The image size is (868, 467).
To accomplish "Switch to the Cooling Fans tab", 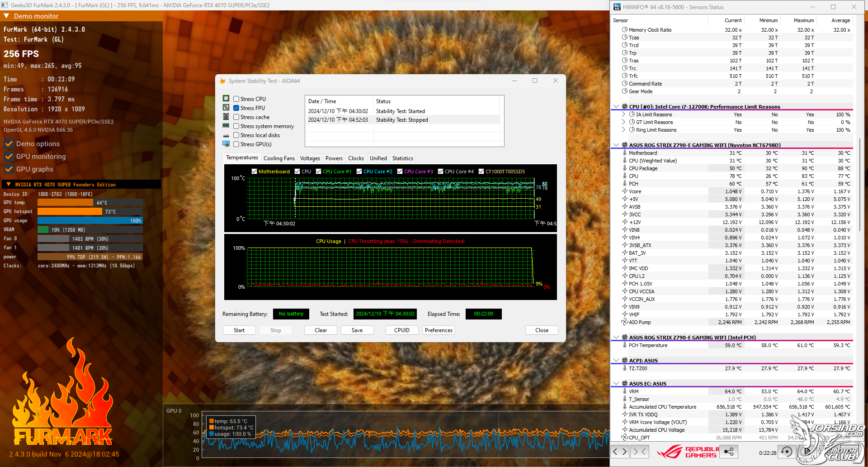I will click(x=279, y=158).
